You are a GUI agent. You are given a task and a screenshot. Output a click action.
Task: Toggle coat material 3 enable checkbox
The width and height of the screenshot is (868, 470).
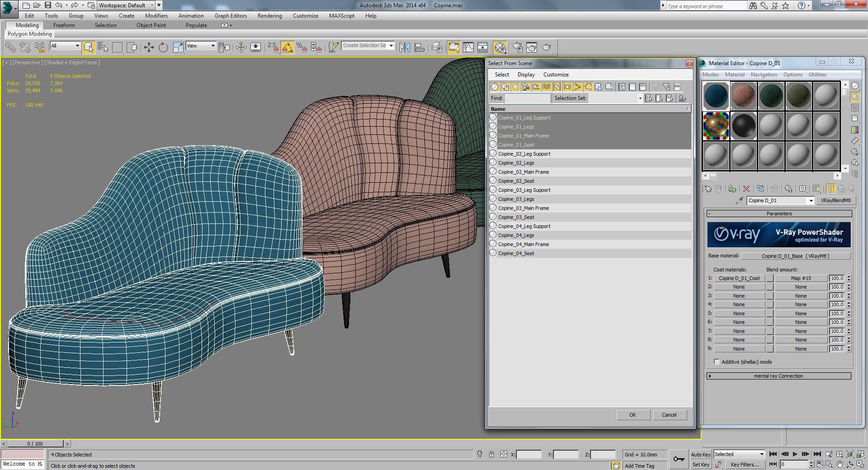coord(770,296)
